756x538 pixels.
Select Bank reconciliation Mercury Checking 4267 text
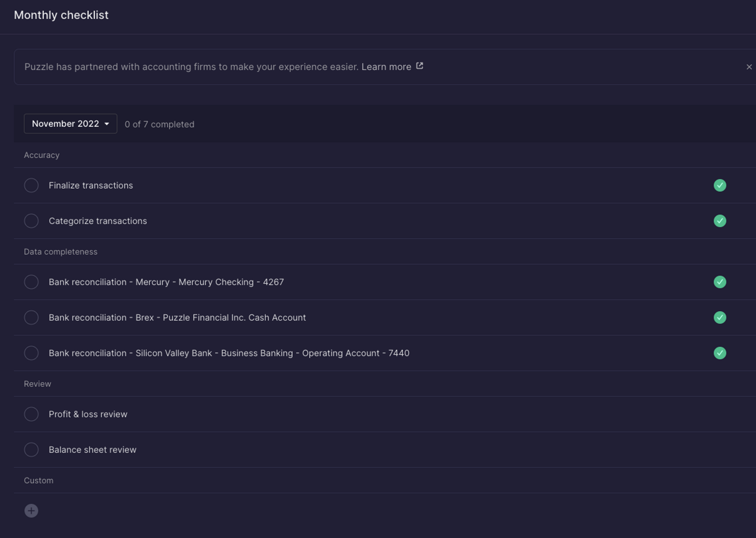point(166,282)
